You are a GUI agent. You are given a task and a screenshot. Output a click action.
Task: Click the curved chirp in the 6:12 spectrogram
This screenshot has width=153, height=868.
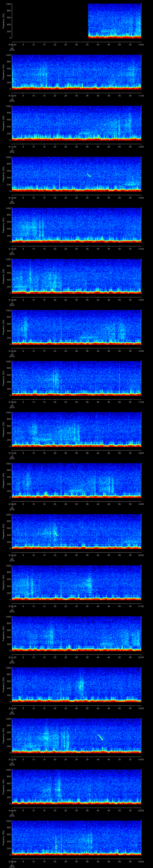click(x=89, y=175)
